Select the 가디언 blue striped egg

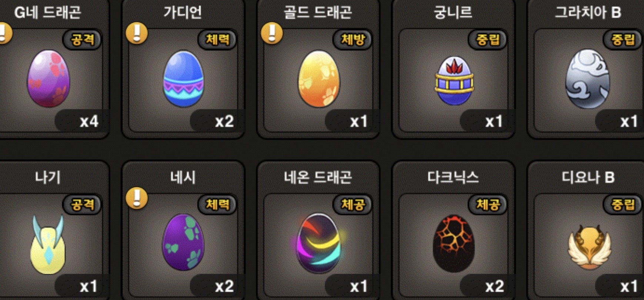click(x=183, y=79)
